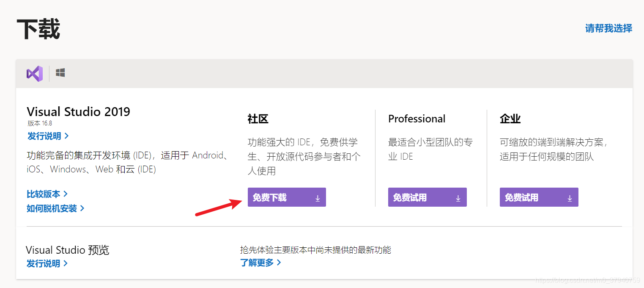Image resolution: width=644 pixels, height=288 pixels.
Task: Click the 企业 免费试用 button
Action: point(539,197)
